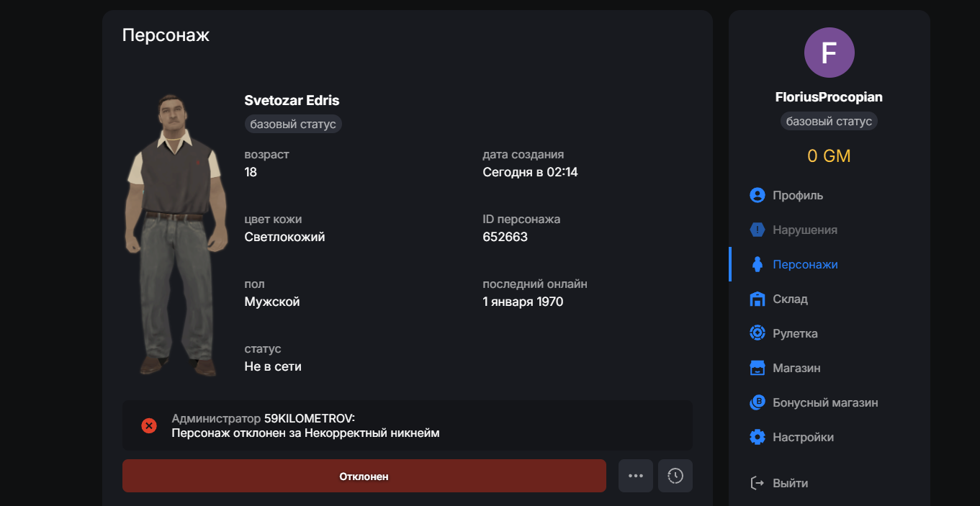Image resolution: width=980 pixels, height=506 pixels.
Task: Click the Выйти logout link
Action: point(790,483)
